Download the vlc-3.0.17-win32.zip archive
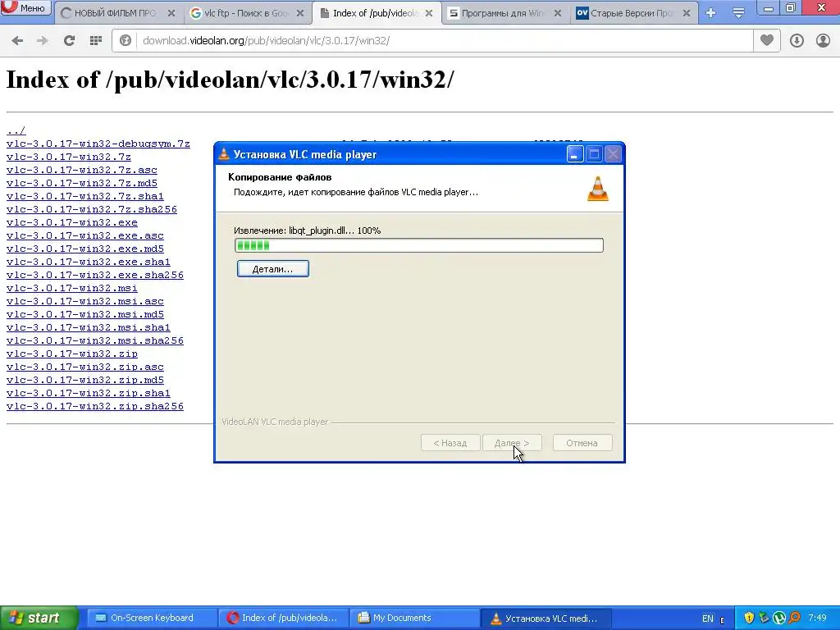This screenshot has width=840, height=630. 72,354
